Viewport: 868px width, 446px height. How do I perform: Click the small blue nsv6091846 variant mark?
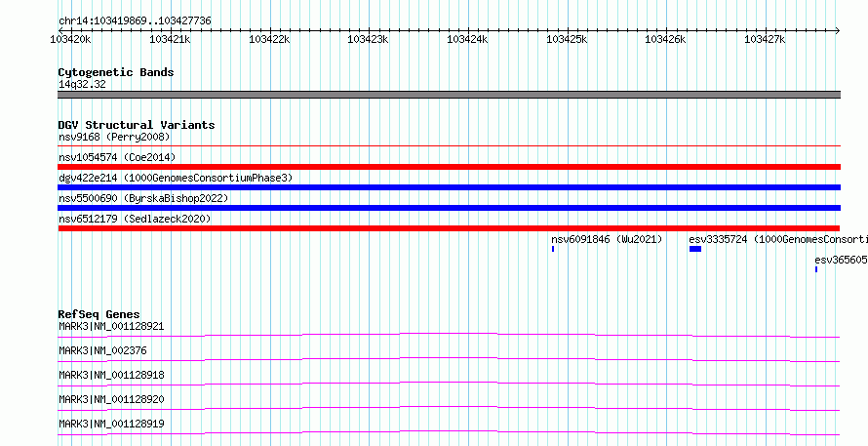pos(552,249)
